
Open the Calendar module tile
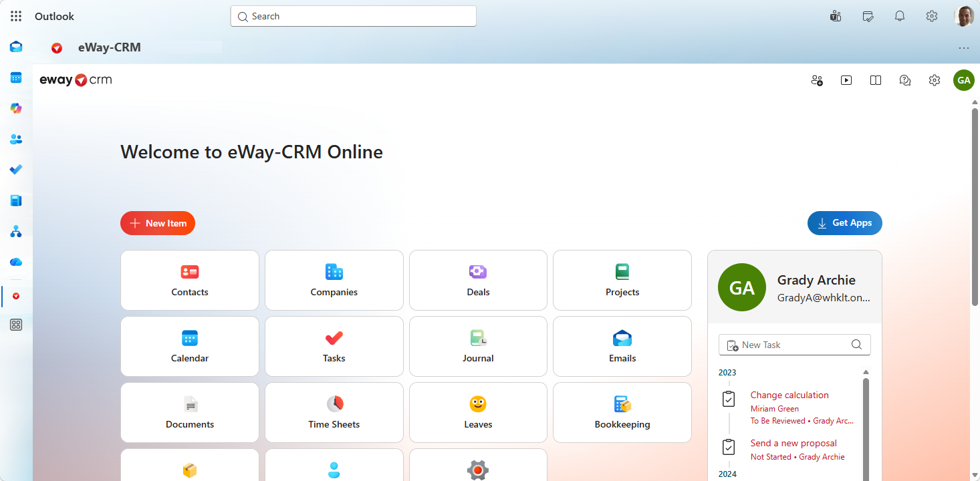point(190,347)
